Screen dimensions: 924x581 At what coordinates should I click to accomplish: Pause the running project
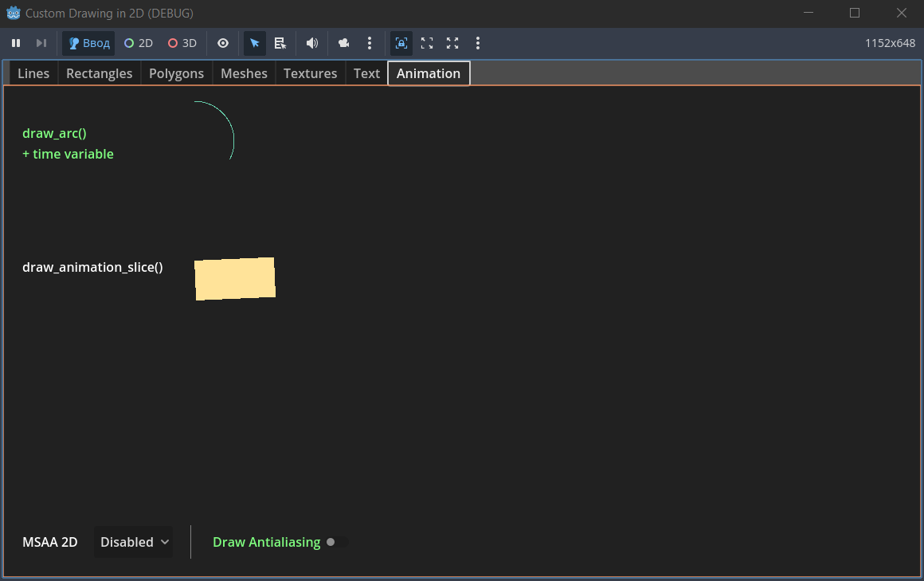16,43
